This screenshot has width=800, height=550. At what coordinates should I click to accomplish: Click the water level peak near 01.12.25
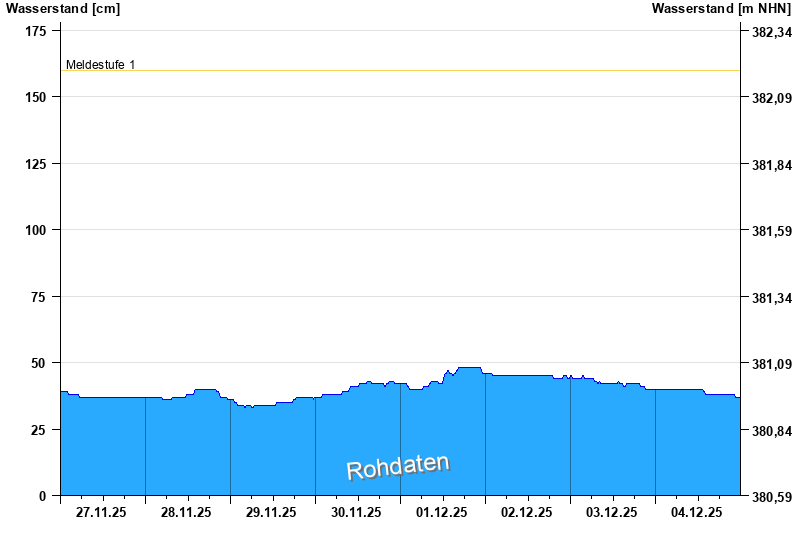pos(469,368)
